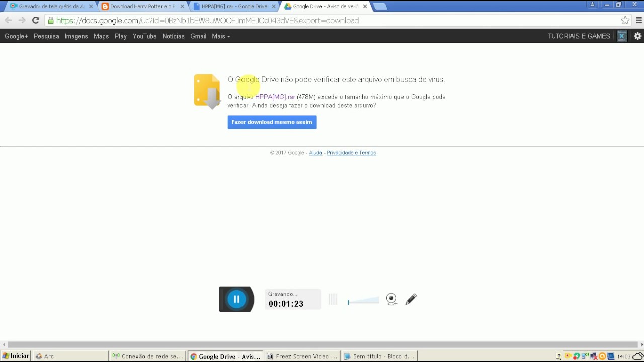Click the 14:03 system clock

click(624, 356)
